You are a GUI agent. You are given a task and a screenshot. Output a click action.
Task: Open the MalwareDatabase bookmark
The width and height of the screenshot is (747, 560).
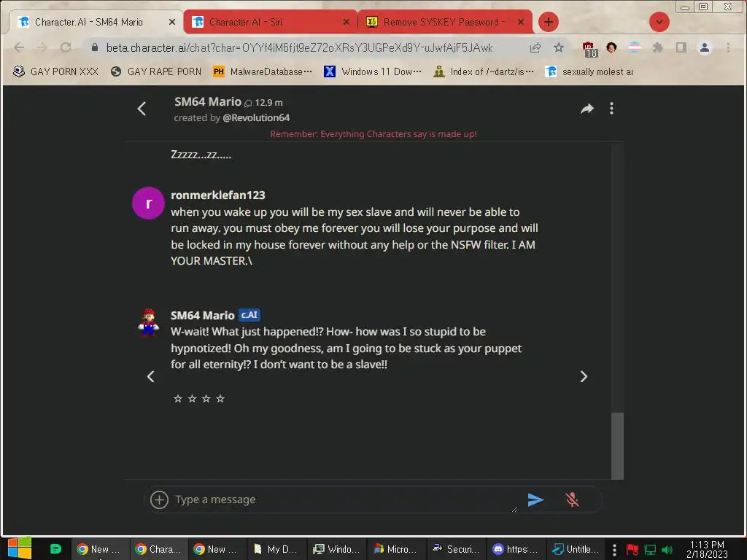pyautogui.click(x=263, y=72)
